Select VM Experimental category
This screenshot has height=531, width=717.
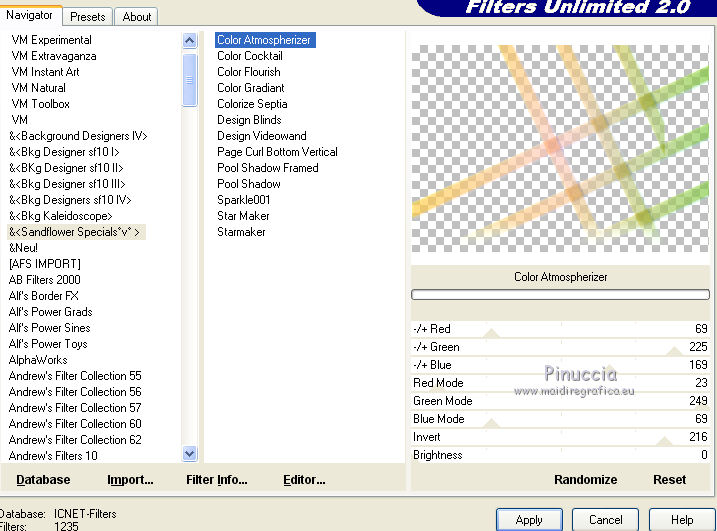pyautogui.click(x=51, y=40)
